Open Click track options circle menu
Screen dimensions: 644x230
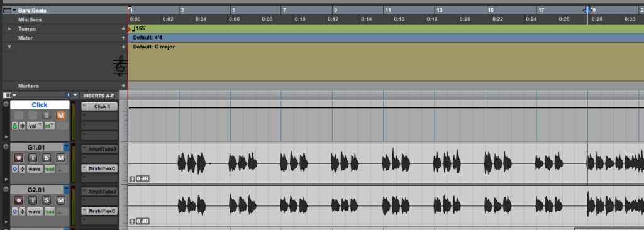6,104
